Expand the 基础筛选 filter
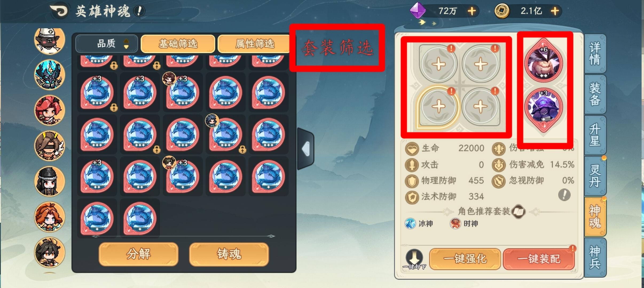644x288 pixels. tap(178, 43)
